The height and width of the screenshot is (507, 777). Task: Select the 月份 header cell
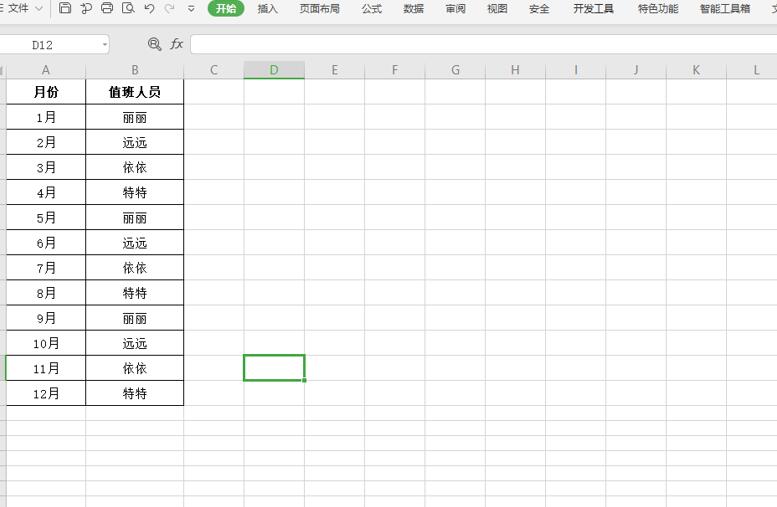(x=46, y=92)
